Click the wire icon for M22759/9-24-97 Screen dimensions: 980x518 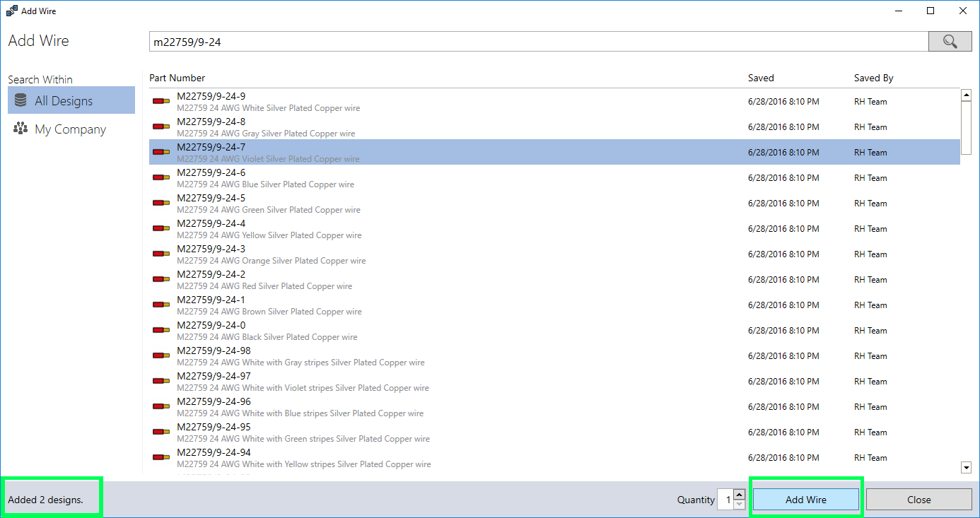pos(161,382)
